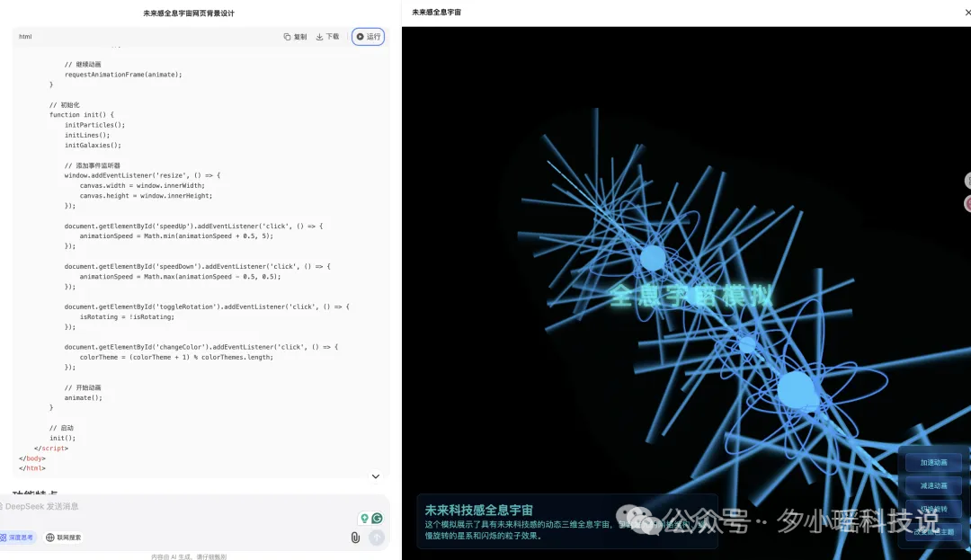Click the 未来感全息宇宙 preview panel title
Screen dimensions: 971x560
(x=437, y=13)
